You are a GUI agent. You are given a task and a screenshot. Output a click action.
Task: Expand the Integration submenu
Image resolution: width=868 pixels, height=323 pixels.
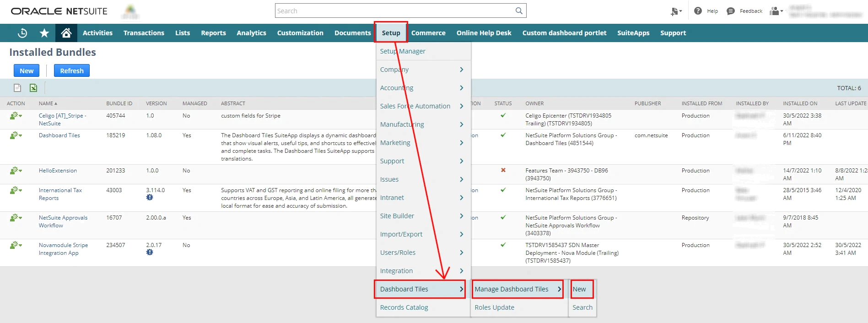point(422,271)
